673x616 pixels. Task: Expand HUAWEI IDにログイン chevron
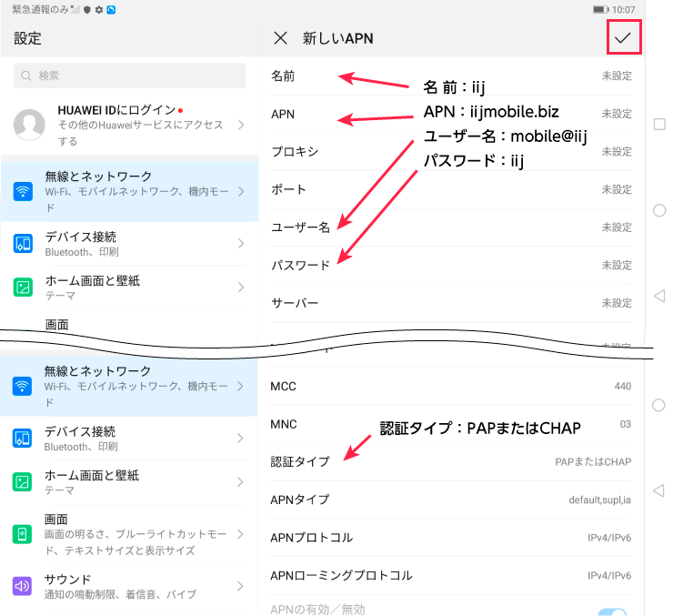(241, 125)
